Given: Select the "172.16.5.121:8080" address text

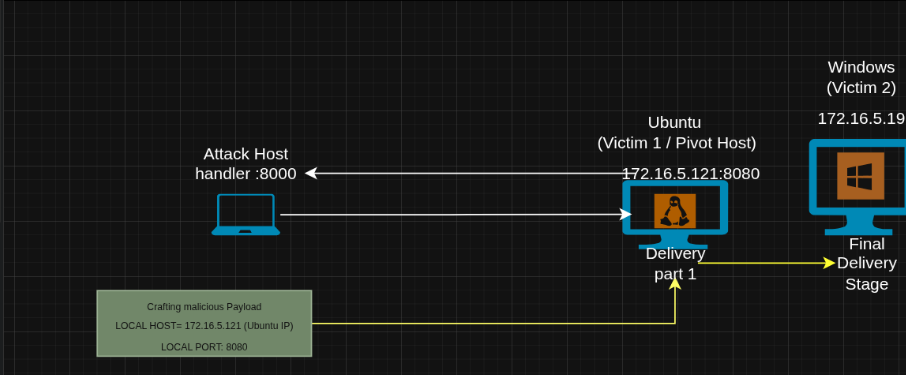Looking at the screenshot, I should click(x=690, y=173).
